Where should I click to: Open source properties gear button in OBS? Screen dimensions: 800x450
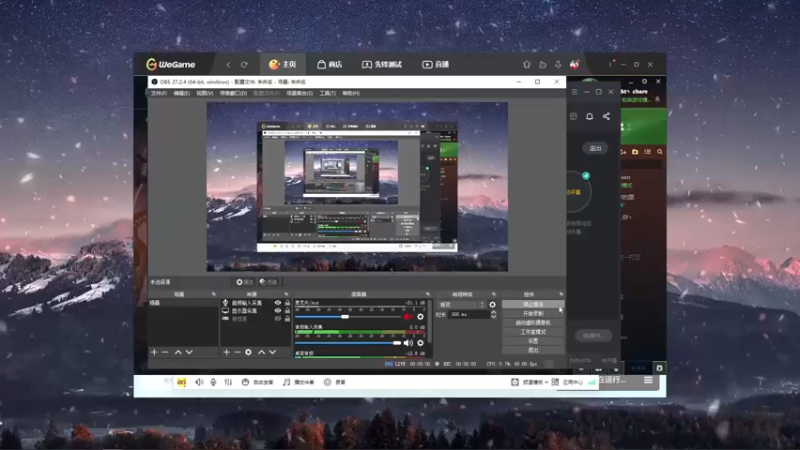(x=244, y=282)
